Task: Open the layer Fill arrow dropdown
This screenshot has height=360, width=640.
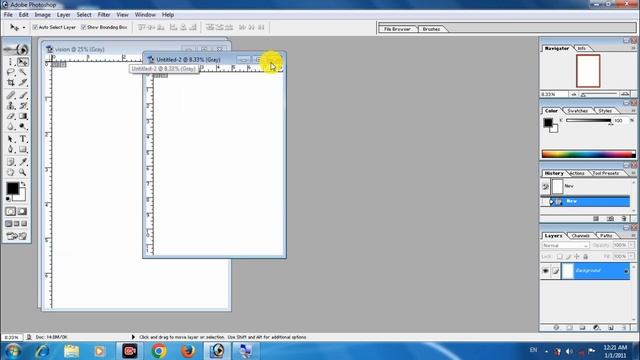Action: point(631,256)
